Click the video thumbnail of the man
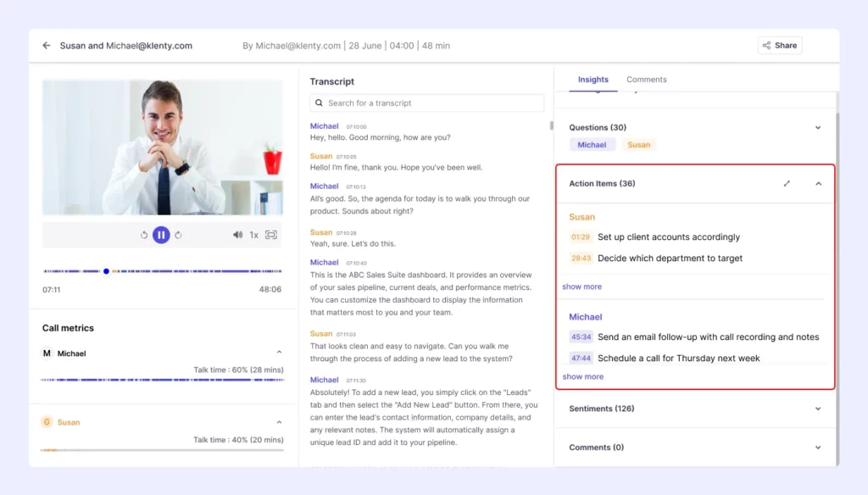Image resolution: width=868 pixels, height=495 pixels. click(162, 147)
